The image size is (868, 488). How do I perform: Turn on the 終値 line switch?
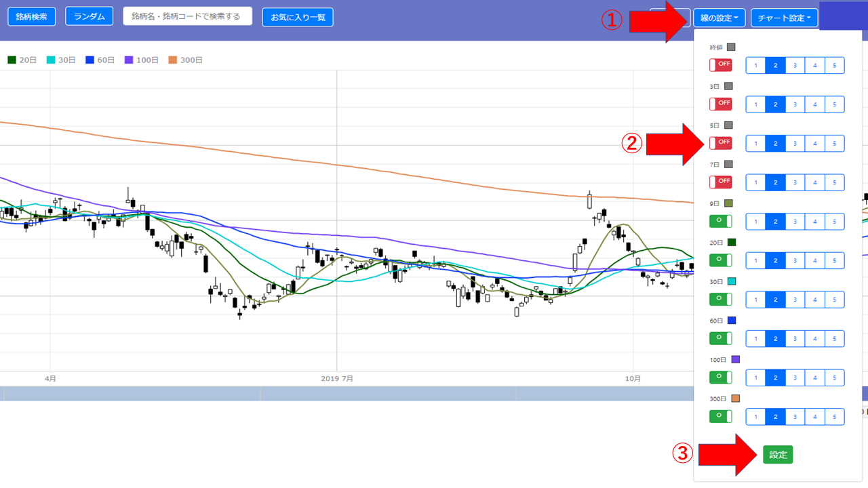[x=721, y=65]
